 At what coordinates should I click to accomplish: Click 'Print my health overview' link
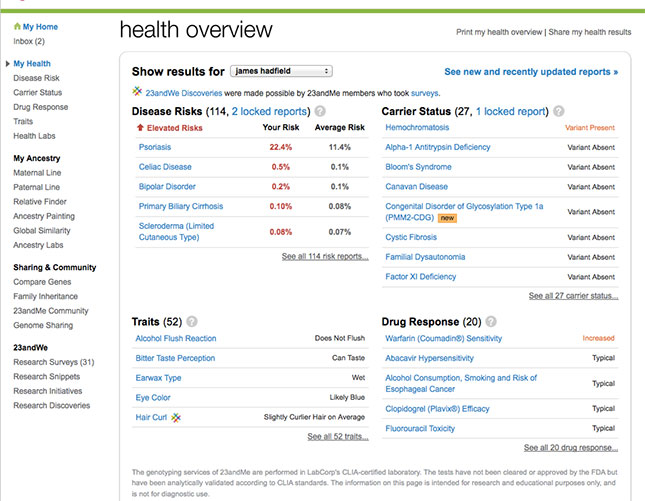pos(499,32)
